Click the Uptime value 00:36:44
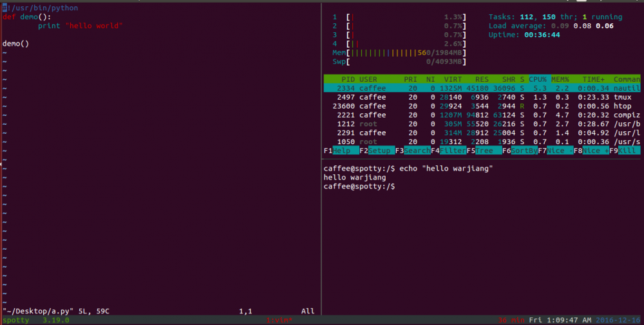Screen dimensions: 644x325 click(542, 35)
